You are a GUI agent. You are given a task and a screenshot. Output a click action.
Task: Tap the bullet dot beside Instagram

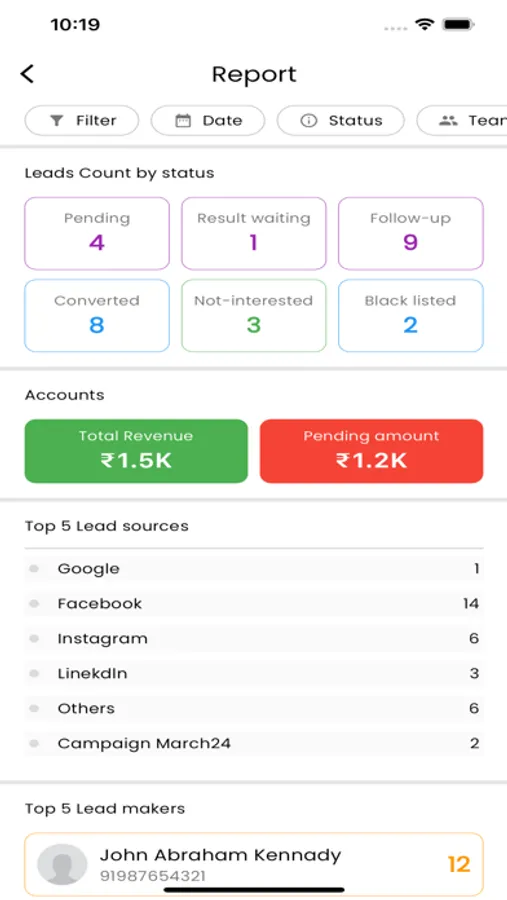(x=34, y=639)
